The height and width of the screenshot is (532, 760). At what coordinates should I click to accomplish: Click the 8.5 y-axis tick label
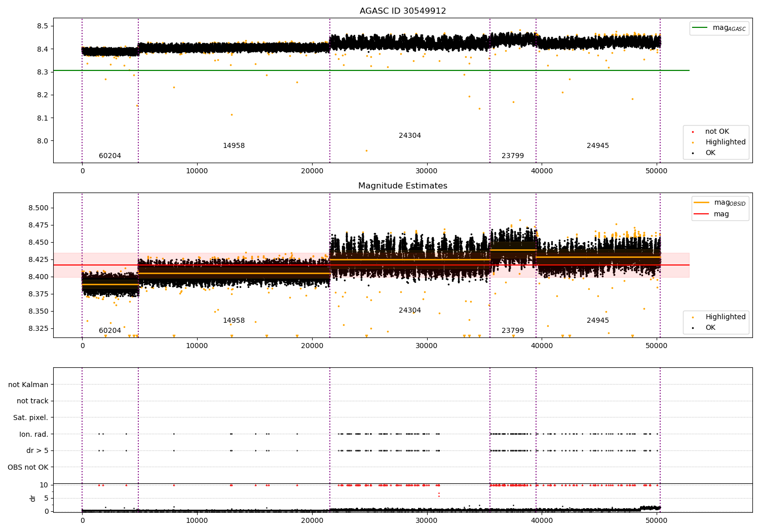(42, 26)
